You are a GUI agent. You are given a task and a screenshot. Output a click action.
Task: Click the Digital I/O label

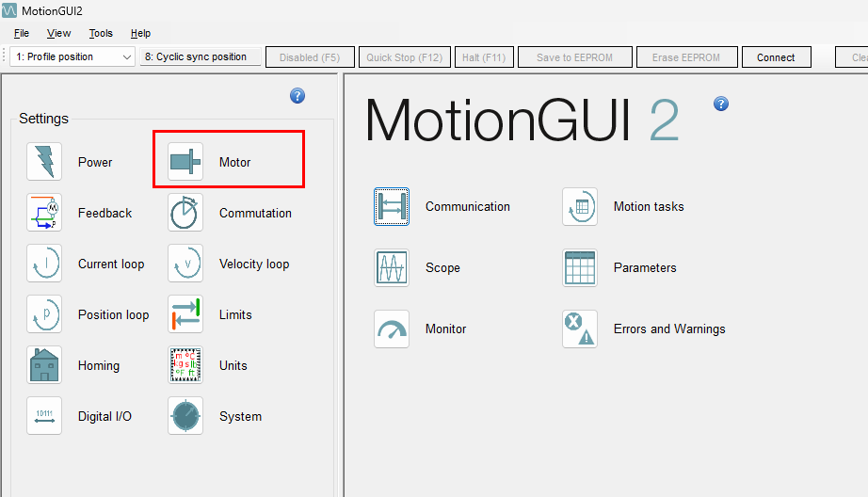pyautogui.click(x=104, y=417)
